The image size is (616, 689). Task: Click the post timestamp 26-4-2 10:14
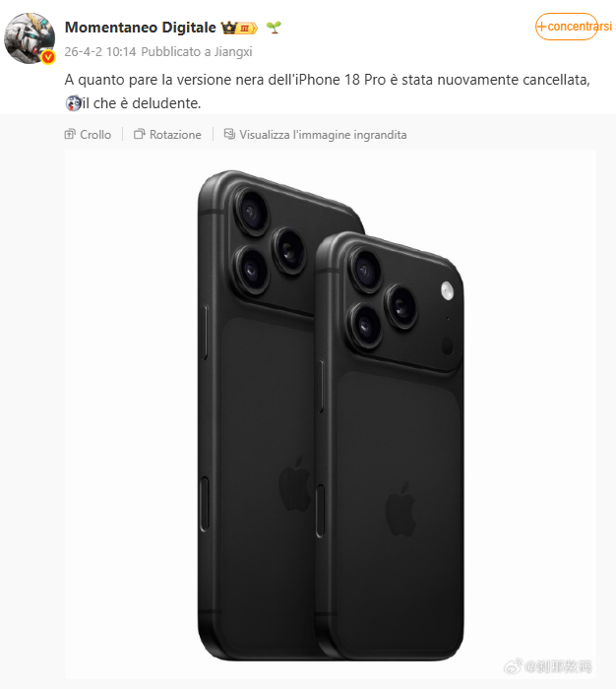point(100,52)
